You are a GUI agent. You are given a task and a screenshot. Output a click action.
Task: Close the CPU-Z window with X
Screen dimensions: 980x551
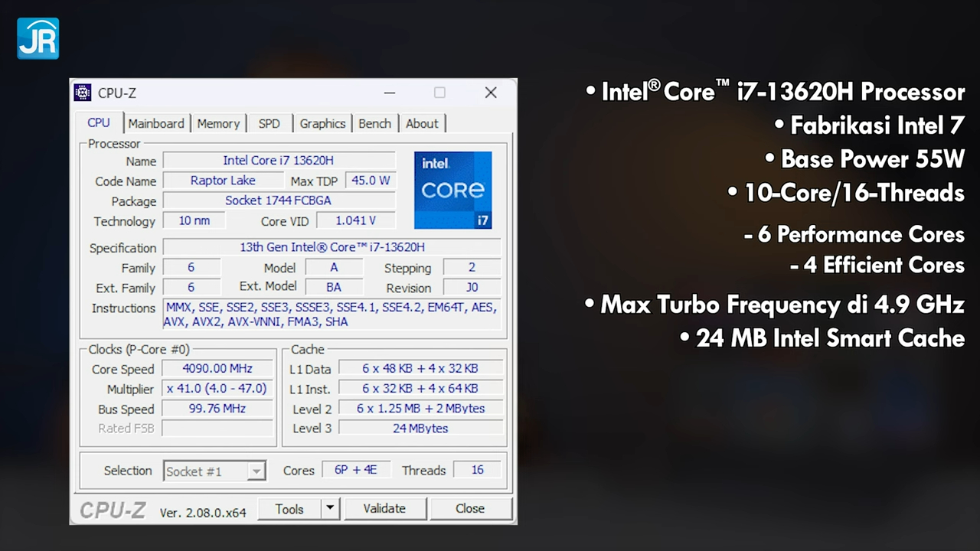click(x=491, y=93)
